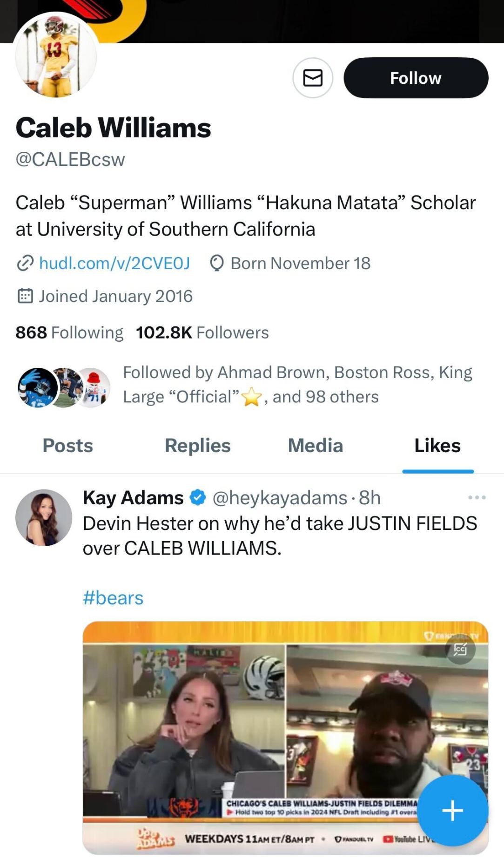The height and width of the screenshot is (861, 504).
Task: View the 102.8K Followers list
Action: point(202,332)
